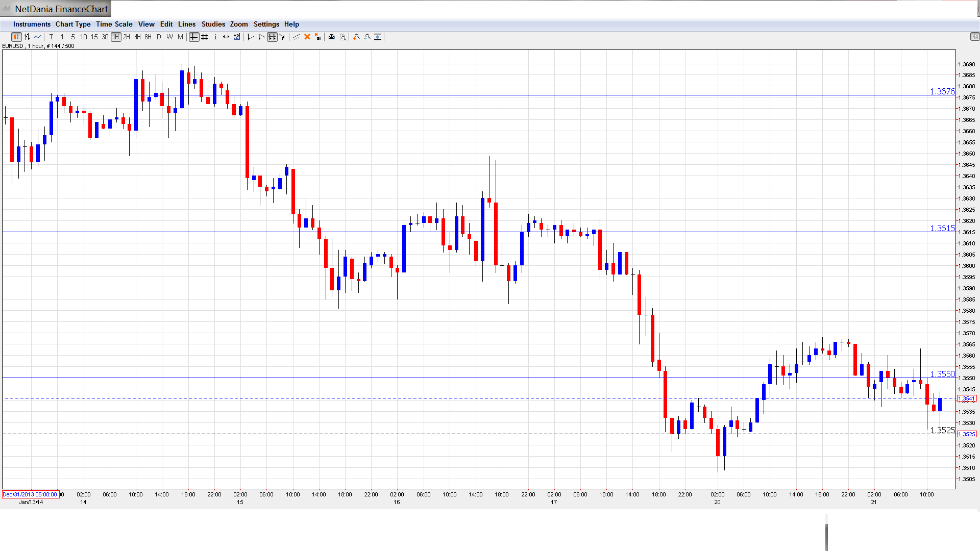The height and width of the screenshot is (551, 980).
Task: Select the candlestick chart type icon
Action: tap(16, 37)
